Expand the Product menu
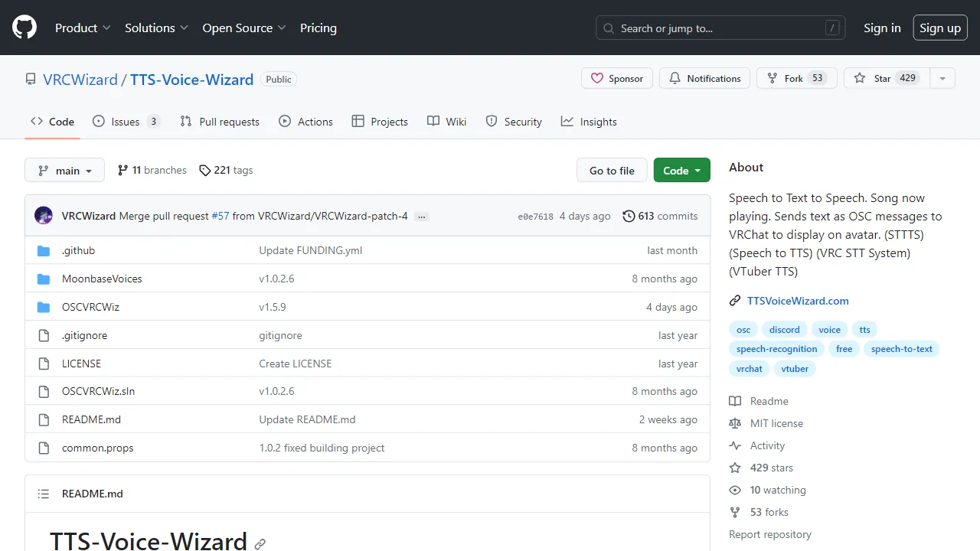The height and width of the screenshot is (551, 980). pyautogui.click(x=83, y=28)
